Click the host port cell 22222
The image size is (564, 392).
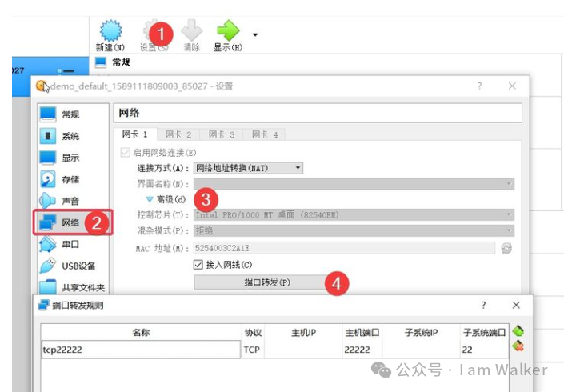pyautogui.click(x=362, y=350)
